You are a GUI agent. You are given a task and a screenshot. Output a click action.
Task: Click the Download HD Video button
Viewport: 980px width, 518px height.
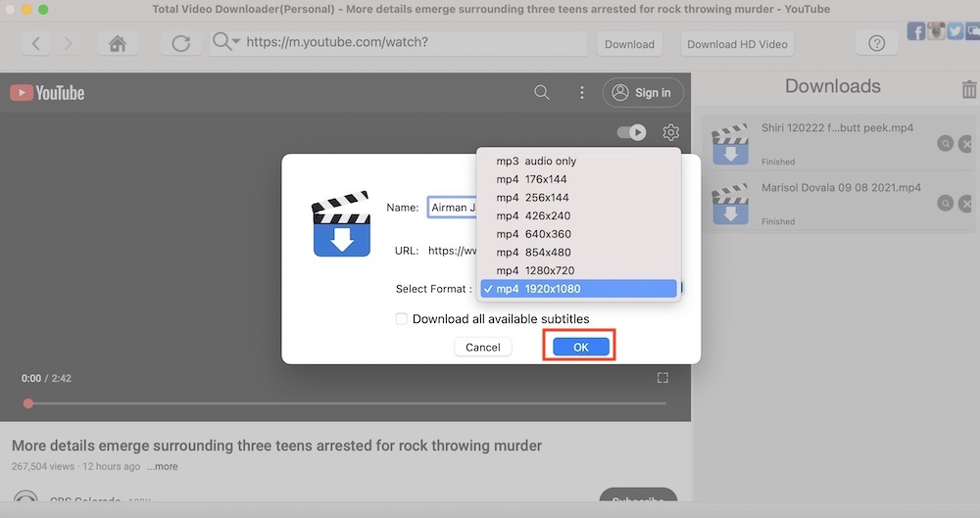[737, 44]
